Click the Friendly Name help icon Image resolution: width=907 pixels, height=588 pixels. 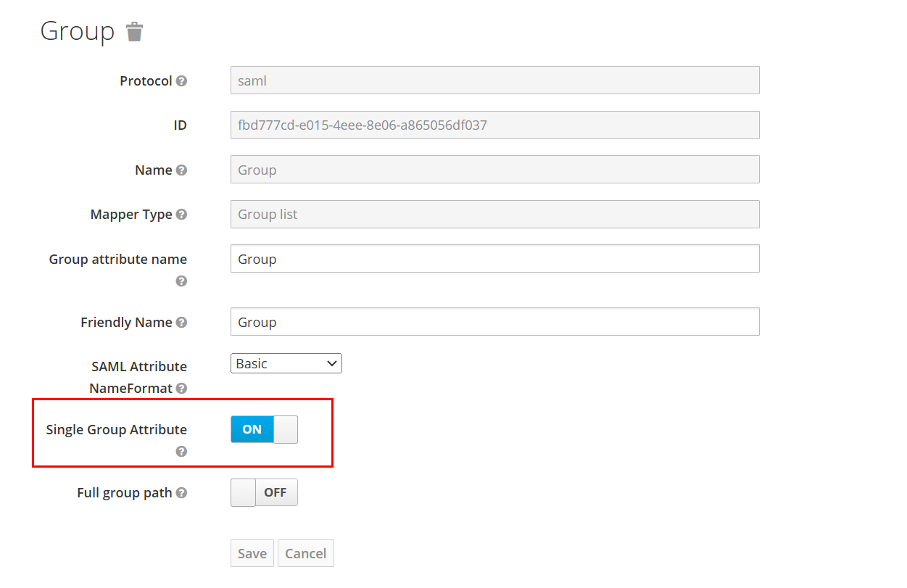pyautogui.click(x=182, y=323)
